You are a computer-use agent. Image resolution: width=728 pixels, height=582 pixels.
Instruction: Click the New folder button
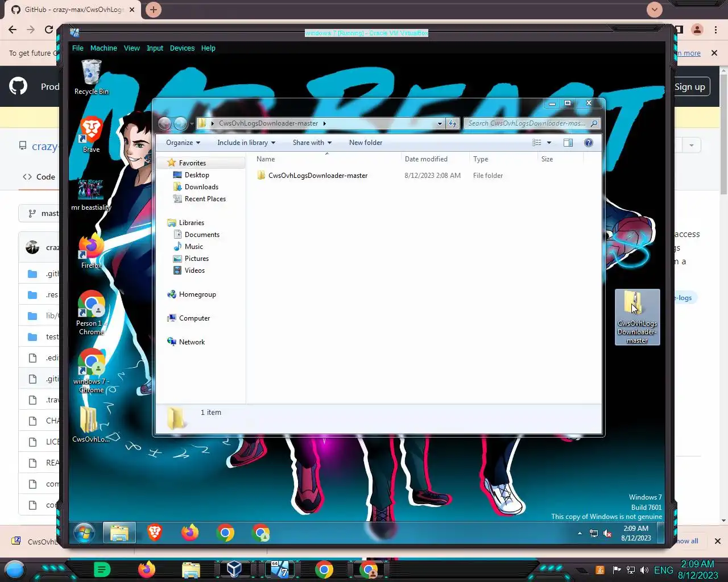[x=366, y=143]
